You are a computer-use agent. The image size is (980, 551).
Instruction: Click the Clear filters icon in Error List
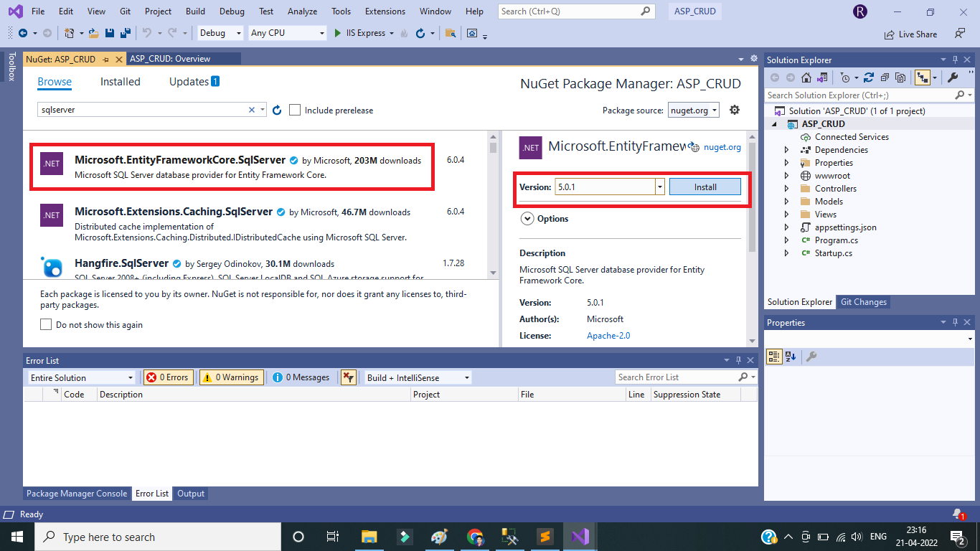(x=348, y=377)
